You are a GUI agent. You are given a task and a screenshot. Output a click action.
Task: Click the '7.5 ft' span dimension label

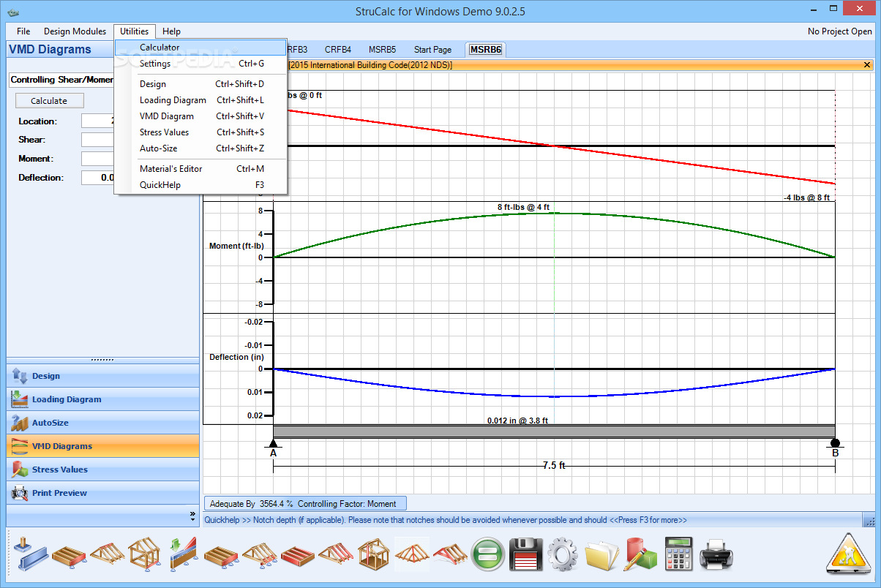tap(554, 466)
